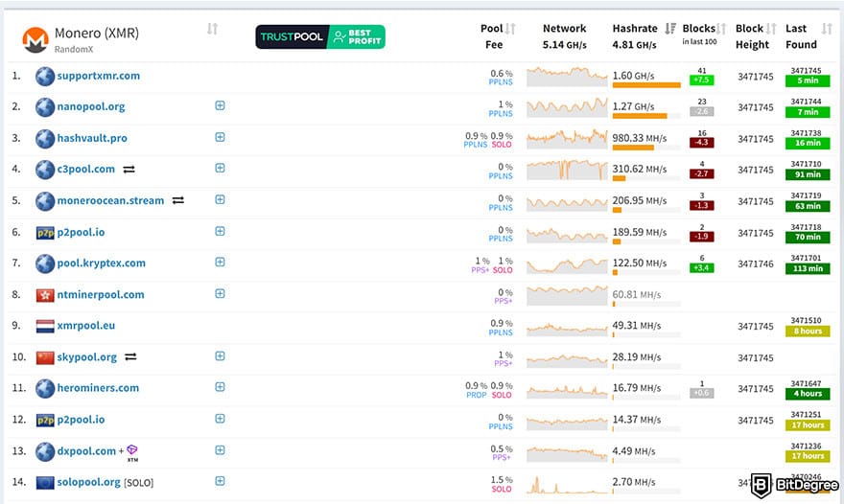This screenshot has height=504, width=844.
Task: Expand details for p2pool.io row 6
Action: (x=220, y=231)
